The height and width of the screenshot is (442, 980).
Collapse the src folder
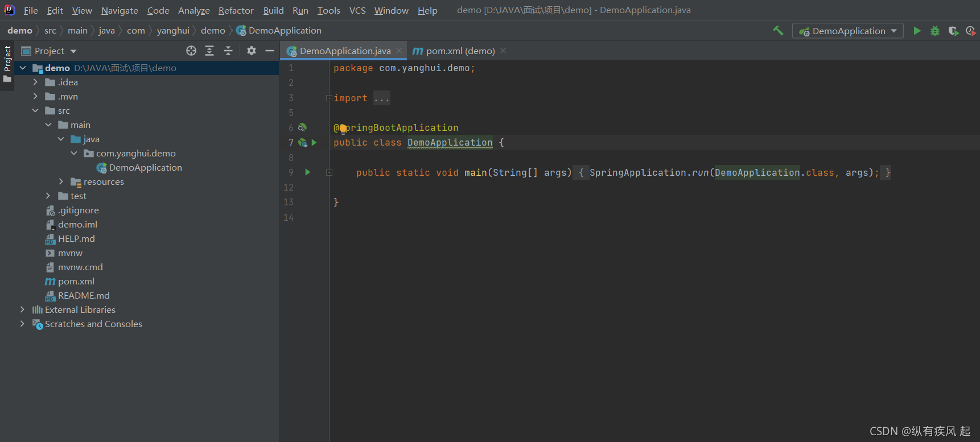(35, 110)
